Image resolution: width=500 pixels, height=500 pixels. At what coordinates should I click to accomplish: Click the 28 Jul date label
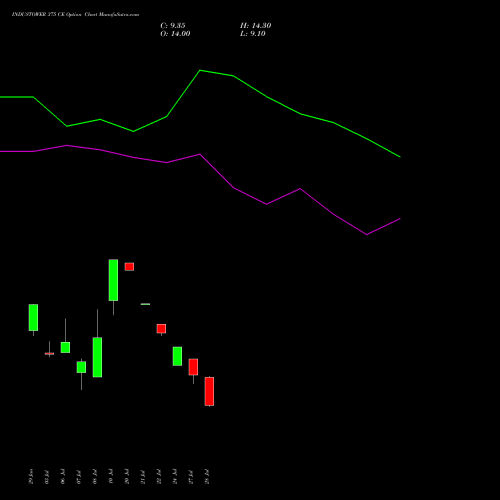(x=207, y=476)
